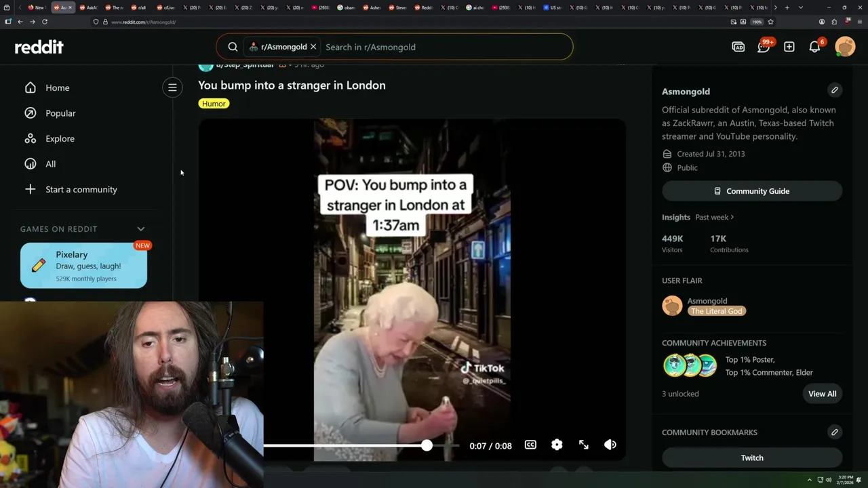This screenshot has width=868, height=488.
Task: Close the active Reddit tab
Action: (x=71, y=7)
